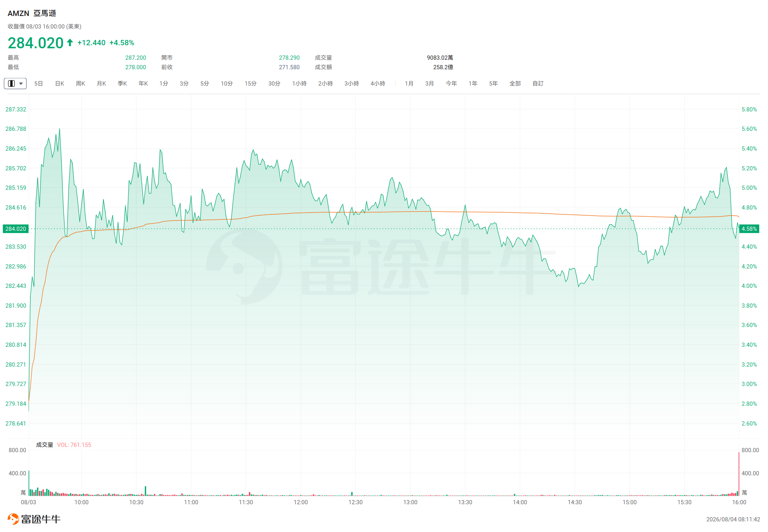The width and height of the screenshot is (768, 532).
Task: Pick the 15分 interval
Action: click(x=250, y=83)
